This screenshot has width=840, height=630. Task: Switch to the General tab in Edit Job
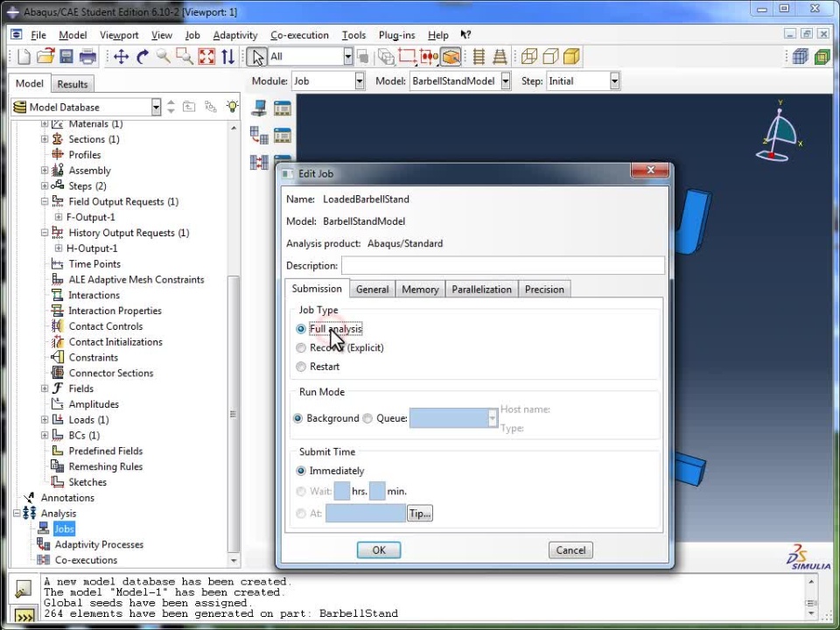[x=373, y=290]
